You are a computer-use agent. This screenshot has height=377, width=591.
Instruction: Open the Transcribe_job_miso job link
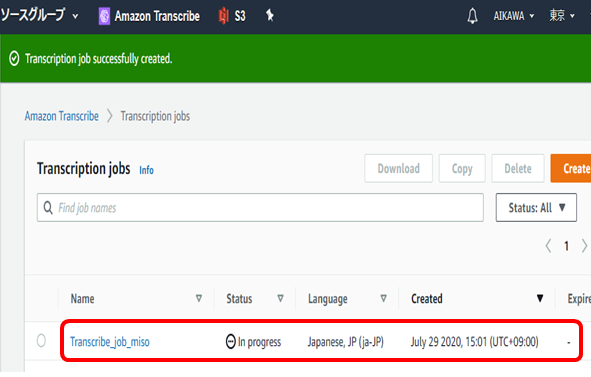point(110,342)
